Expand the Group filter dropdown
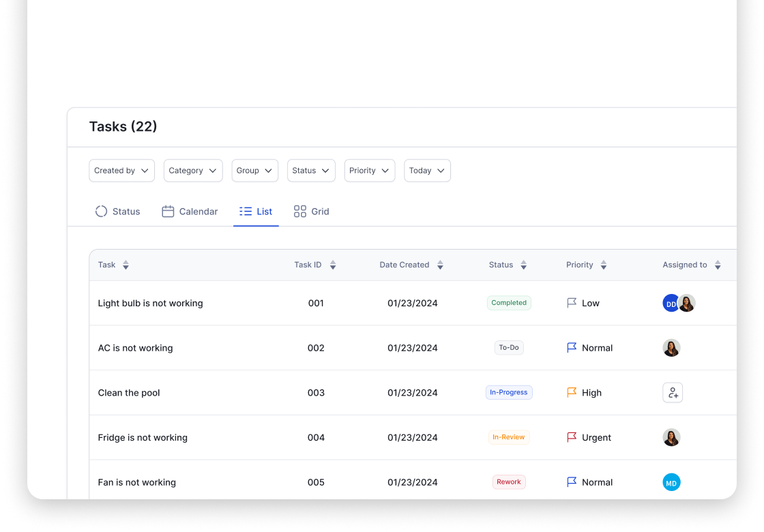 tap(254, 171)
